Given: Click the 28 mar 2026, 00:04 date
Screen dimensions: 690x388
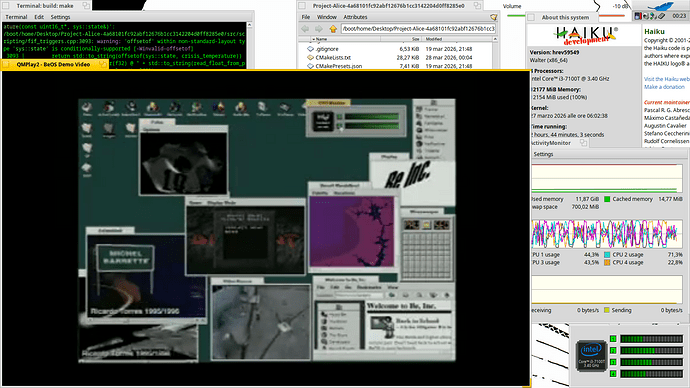Looking at the screenshot, I should point(448,58).
